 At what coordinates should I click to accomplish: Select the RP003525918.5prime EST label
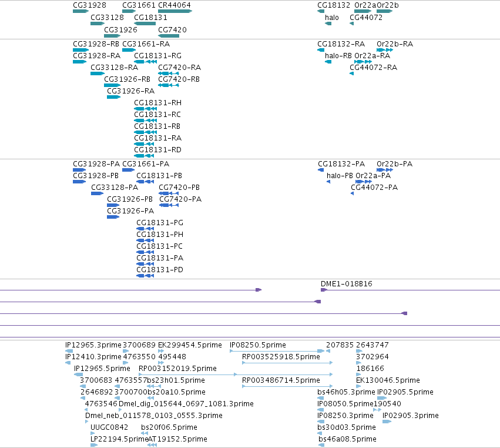coord(281,357)
